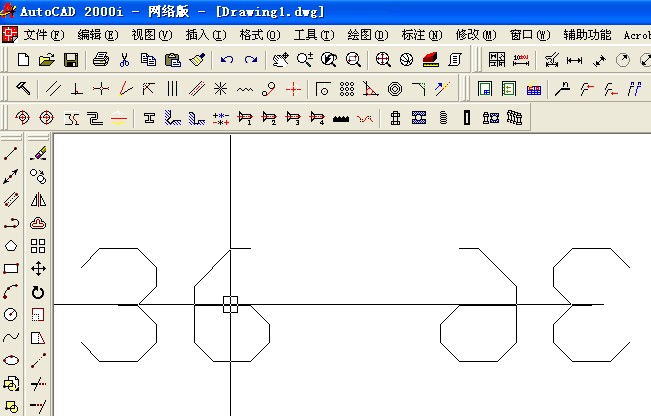Select the Erase tool
This screenshot has height=416, width=651.
pyautogui.click(x=38, y=153)
